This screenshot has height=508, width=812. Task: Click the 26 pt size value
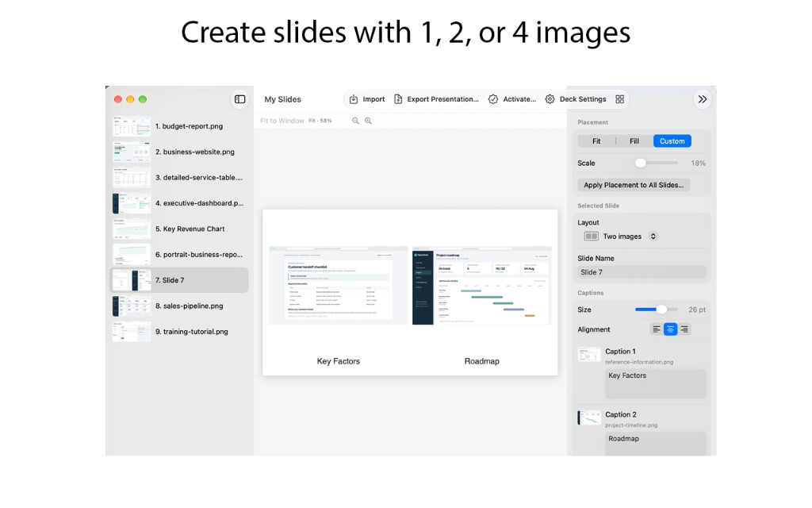point(697,310)
